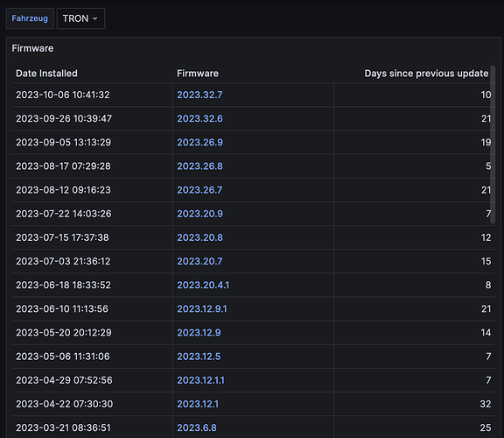The height and width of the screenshot is (438, 504).
Task: Open firmware link 2023.20.8
Action: tap(199, 237)
